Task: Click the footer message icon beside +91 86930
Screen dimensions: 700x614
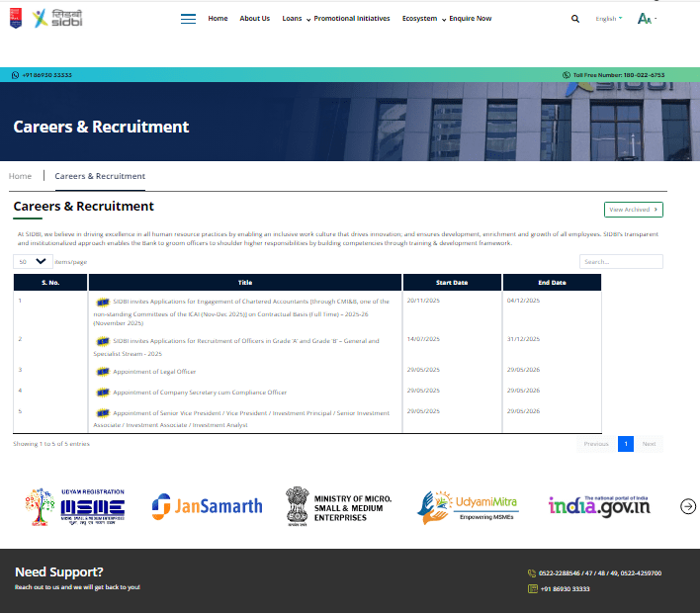Action: [533, 589]
